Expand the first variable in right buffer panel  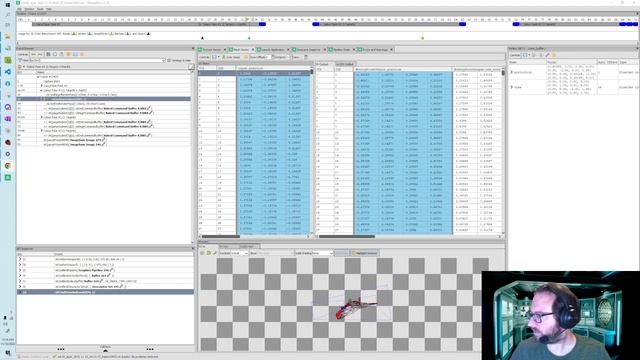pyautogui.click(x=511, y=72)
